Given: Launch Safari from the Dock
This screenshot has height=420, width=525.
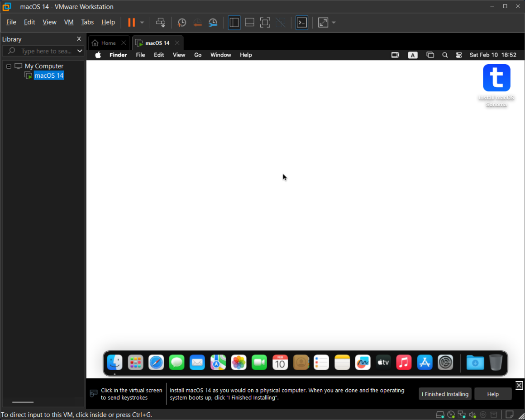Looking at the screenshot, I should point(156,363).
